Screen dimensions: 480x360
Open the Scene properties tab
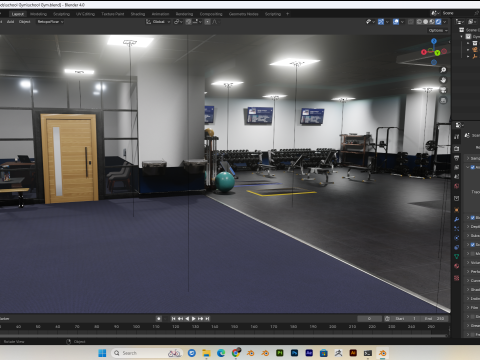[457, 176]
